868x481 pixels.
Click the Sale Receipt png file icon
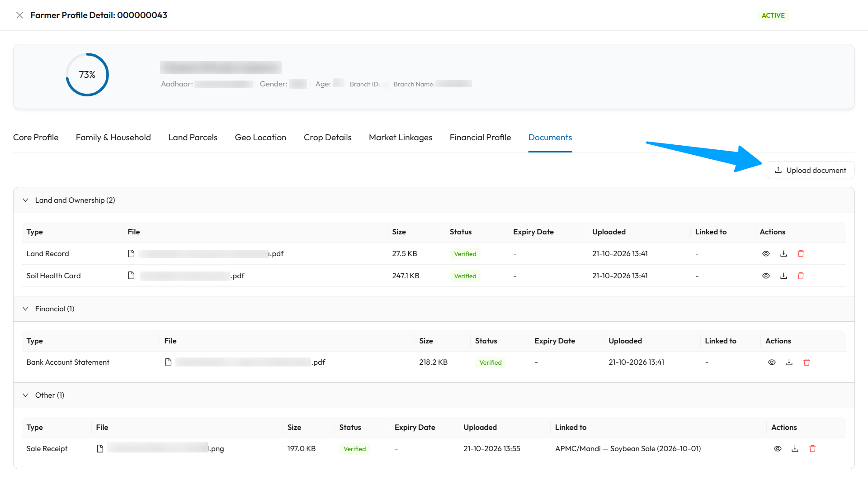pos(100,448)
